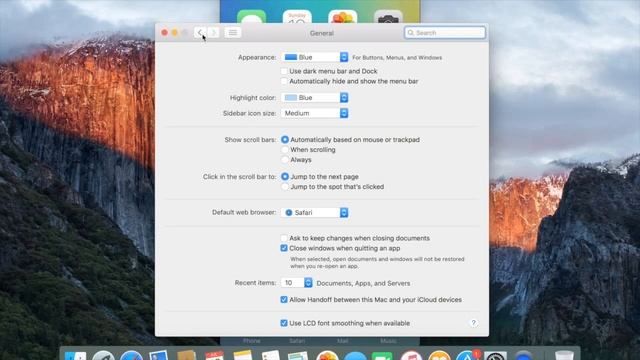Open the Default web browser Safari dropdown
Screen dimensions: 640x360
pos(314,213)
